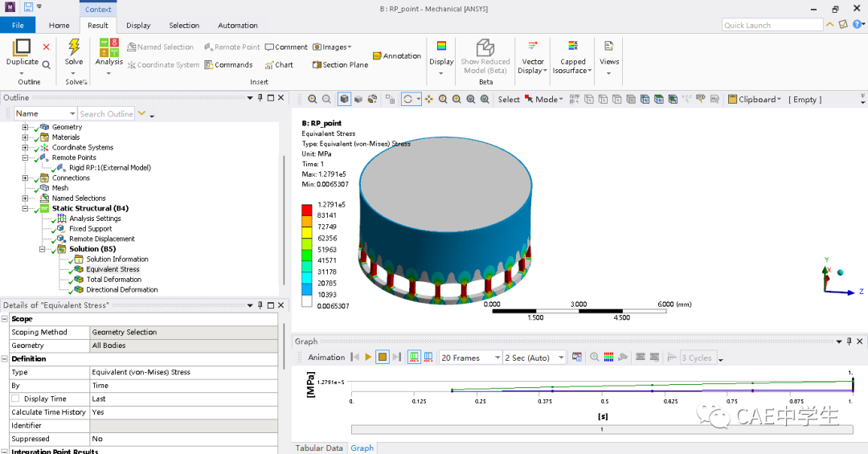
Task: Pin the Details panel
Action: pyautogui.click(x=260, y=305)
